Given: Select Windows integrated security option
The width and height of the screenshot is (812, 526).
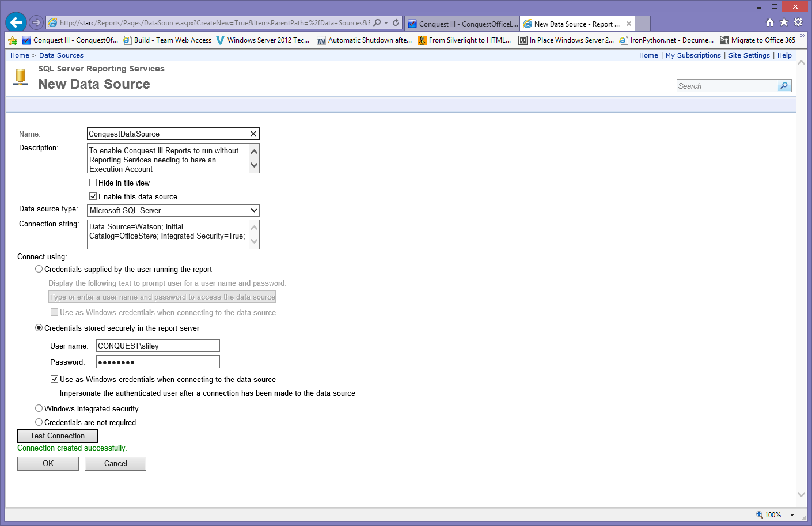Looking at the screenshot, I should 39,408.
